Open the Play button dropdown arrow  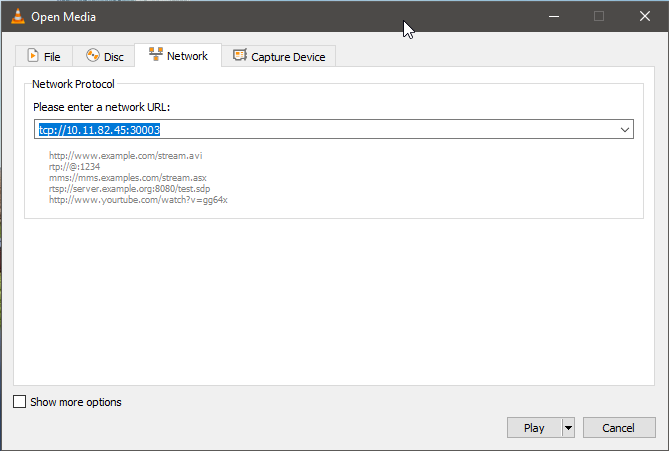(x=568, y=428)
